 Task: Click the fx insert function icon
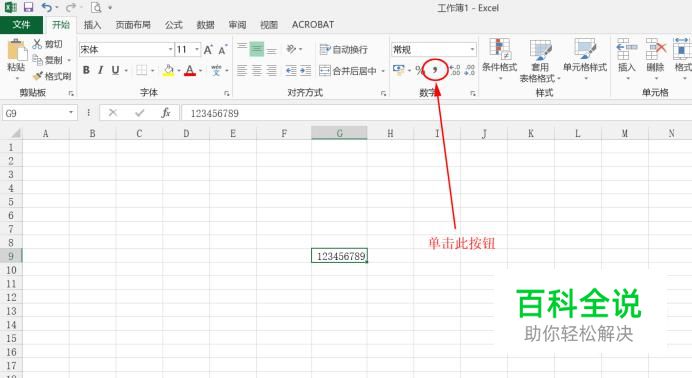(x=166, y=113)
